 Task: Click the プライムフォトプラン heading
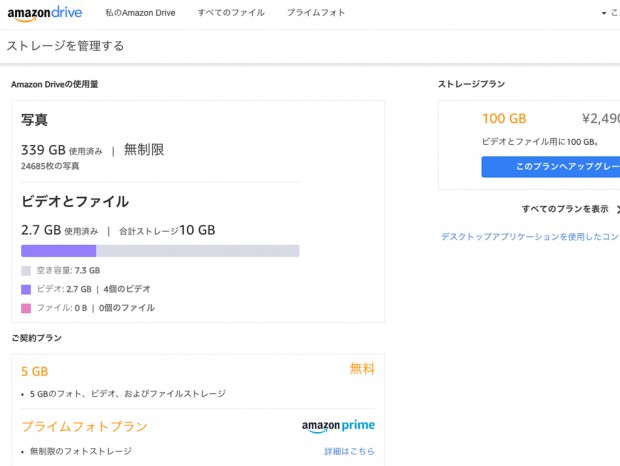pos(84,427)
